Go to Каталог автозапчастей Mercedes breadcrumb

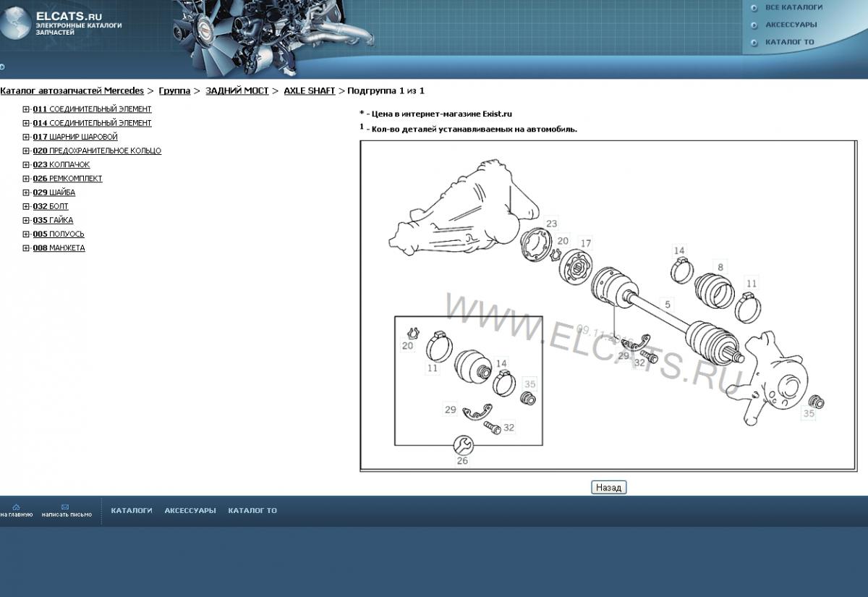72,90
